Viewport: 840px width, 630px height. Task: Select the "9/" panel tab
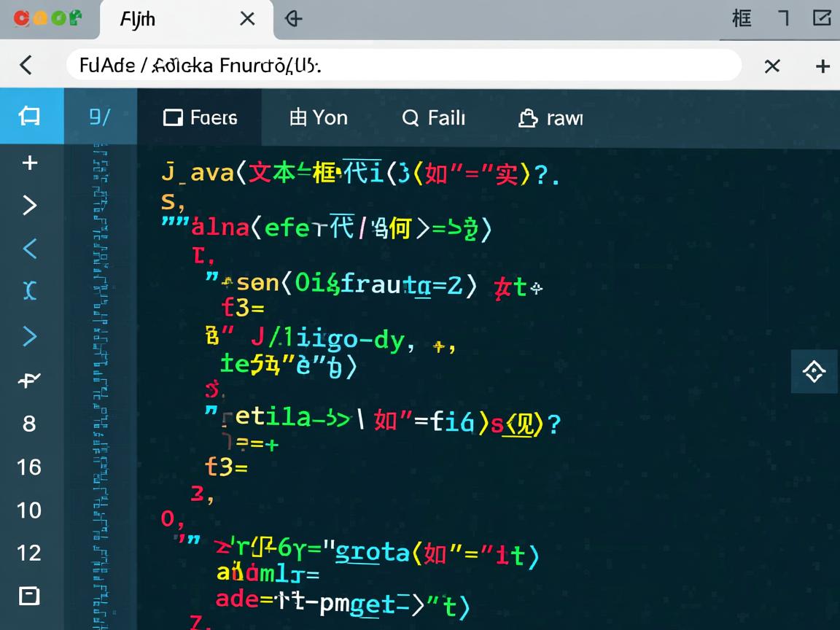[x=100, y=117]
